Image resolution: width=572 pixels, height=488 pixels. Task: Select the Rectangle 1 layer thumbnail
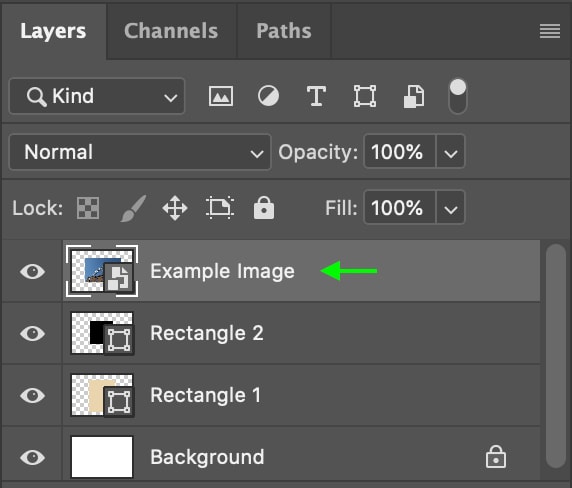coord(102,395)
